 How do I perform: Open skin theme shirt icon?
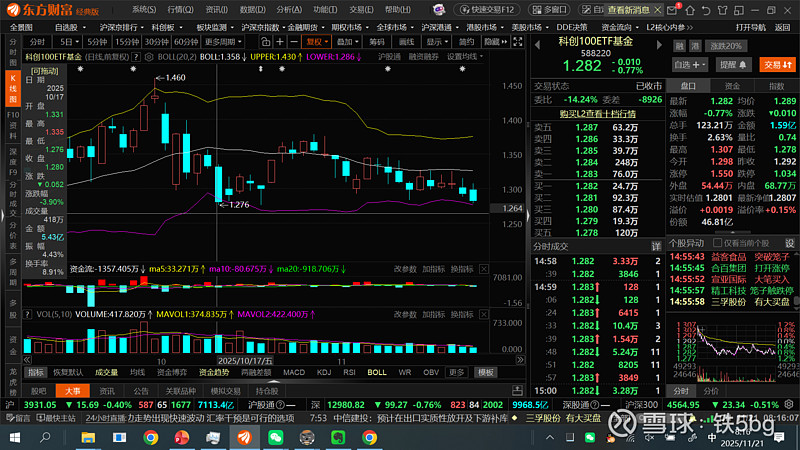click(x=722, y=10)
